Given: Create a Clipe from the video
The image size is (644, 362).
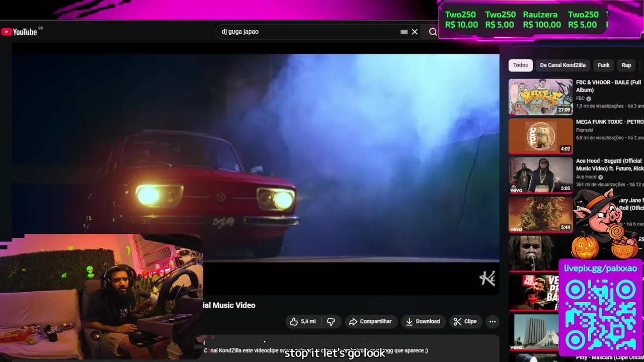Looking at the screenshot, I should tap(465, 321).
